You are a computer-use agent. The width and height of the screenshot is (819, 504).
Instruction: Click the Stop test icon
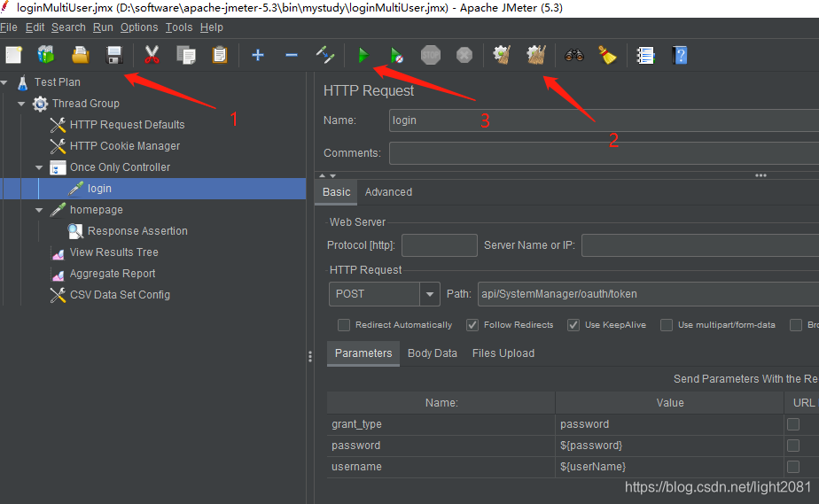(431, 55)
